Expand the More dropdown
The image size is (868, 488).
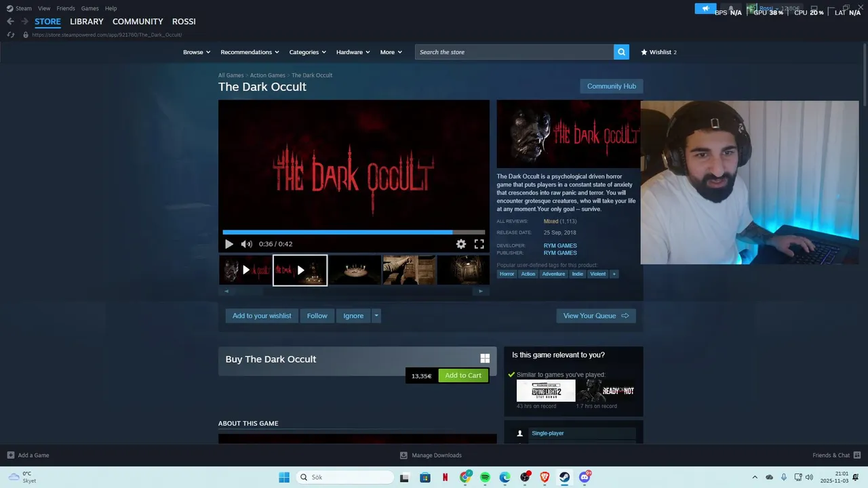point(391,52)
